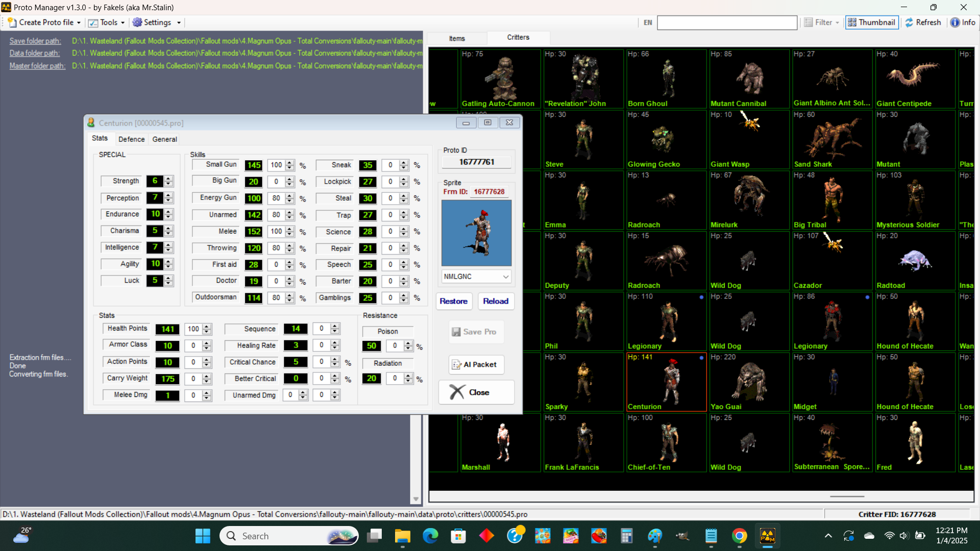Open File Explorer from the taskbar
Viewport: 980px width, 551px height.
(x=402, y=536)
